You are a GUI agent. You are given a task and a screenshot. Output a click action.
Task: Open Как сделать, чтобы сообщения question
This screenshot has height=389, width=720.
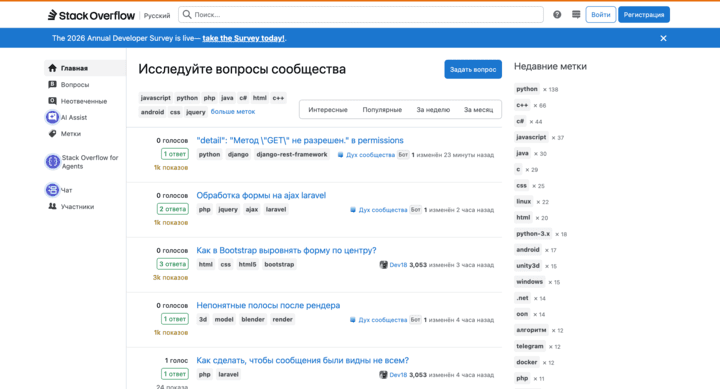pos(303,361)
